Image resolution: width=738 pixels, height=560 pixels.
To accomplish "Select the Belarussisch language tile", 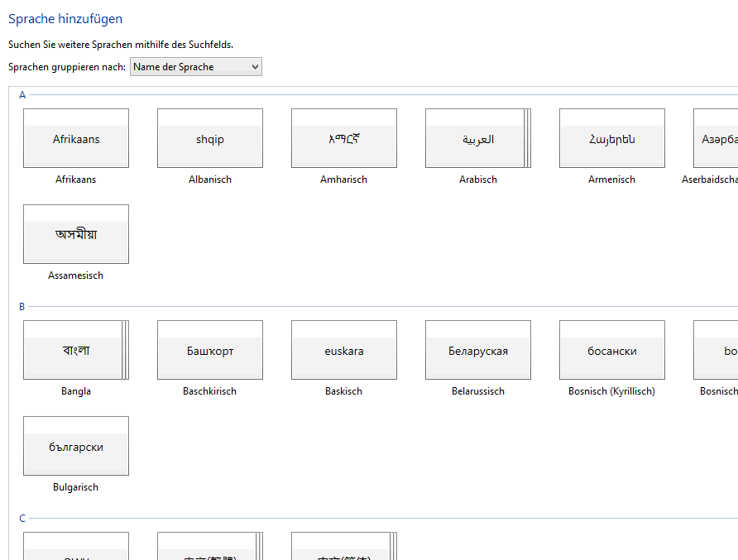I will click(478, 351).
